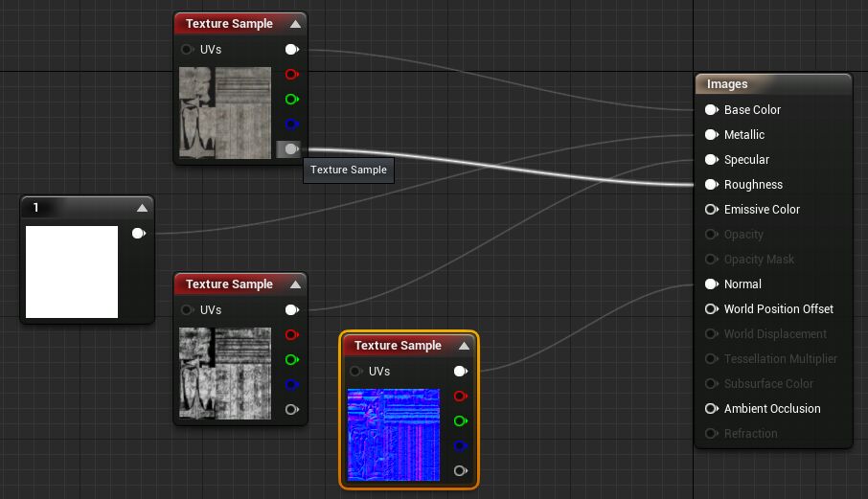The height and width of the screenshot is (499, 868).
Task: Click the Emissive Color input pin
Action: (x=711, y=210)
